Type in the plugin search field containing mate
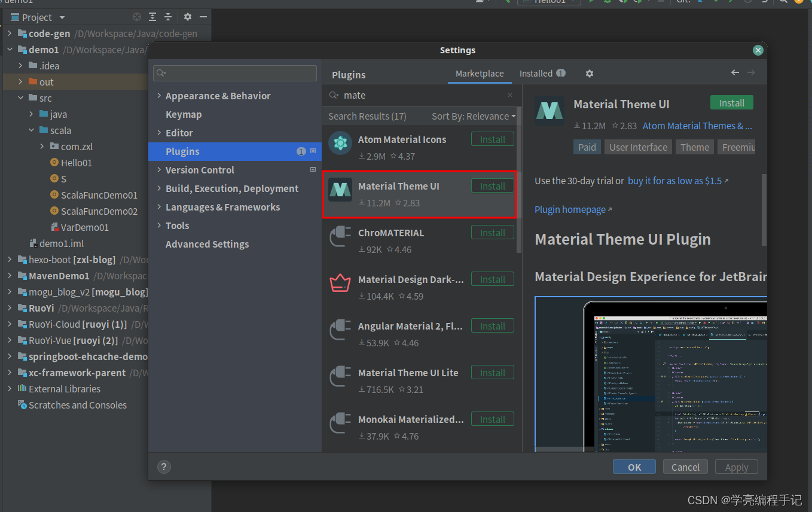 [419, 95]
